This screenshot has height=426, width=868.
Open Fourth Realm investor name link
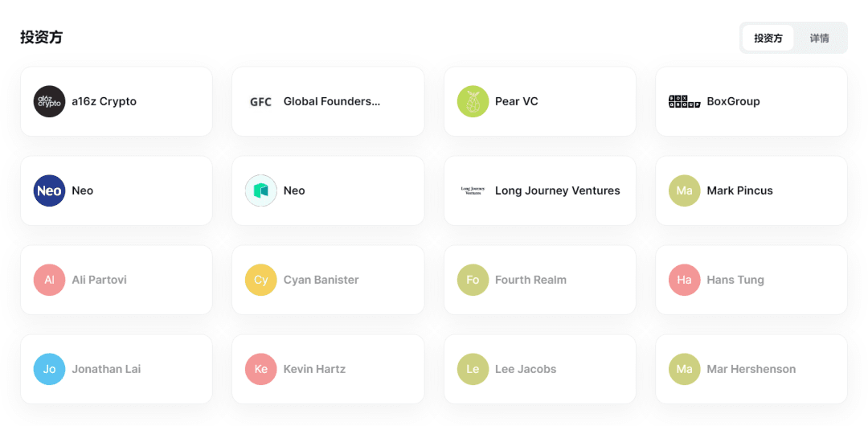tap(530, 280)
